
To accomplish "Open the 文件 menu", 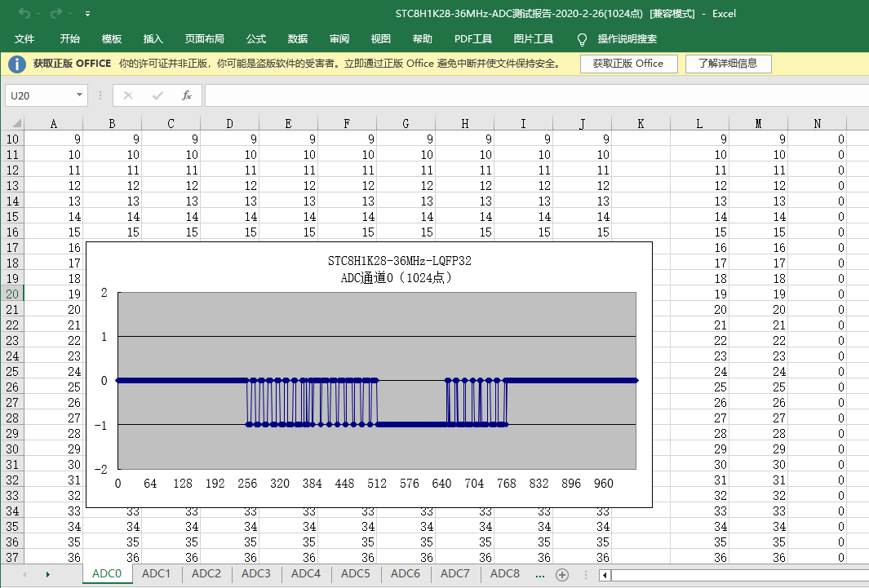I will pyautogui.click(x=24, y=39).
